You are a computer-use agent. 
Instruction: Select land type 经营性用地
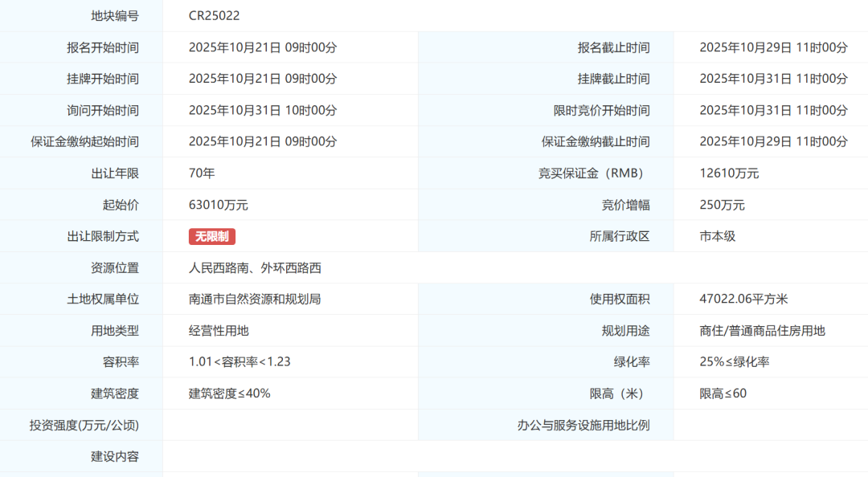click(219, 330)
